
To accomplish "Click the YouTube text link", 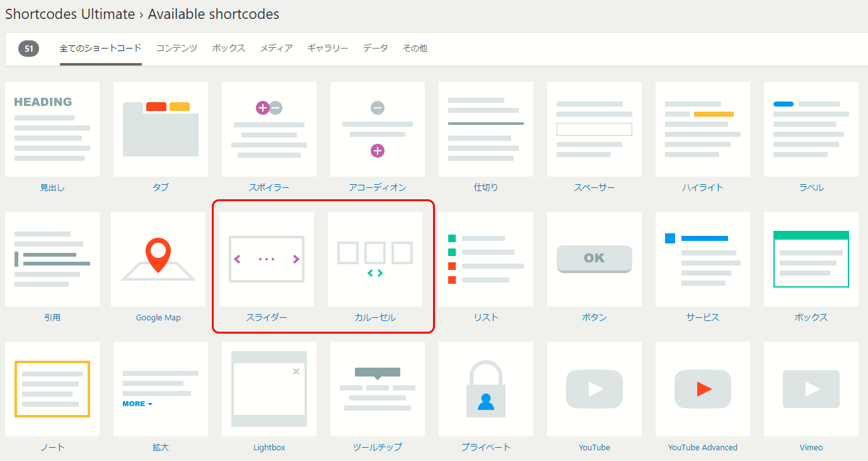I will 594,448.
